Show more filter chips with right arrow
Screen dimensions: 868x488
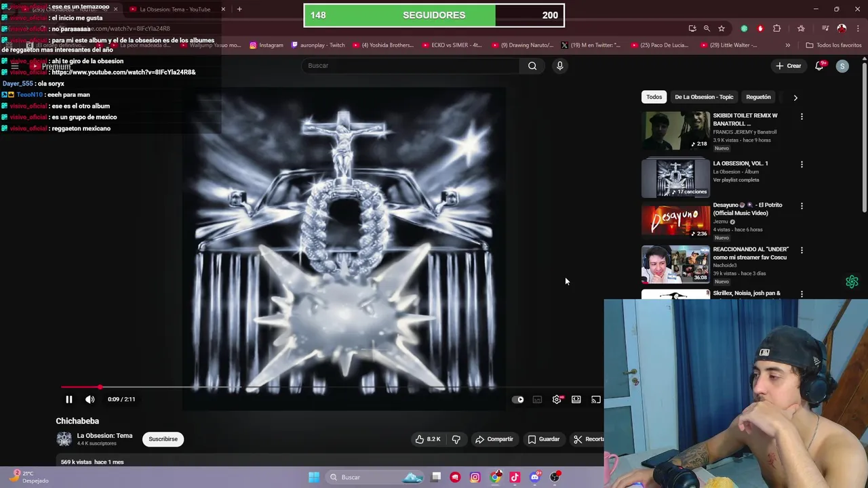tap(795, 98)
